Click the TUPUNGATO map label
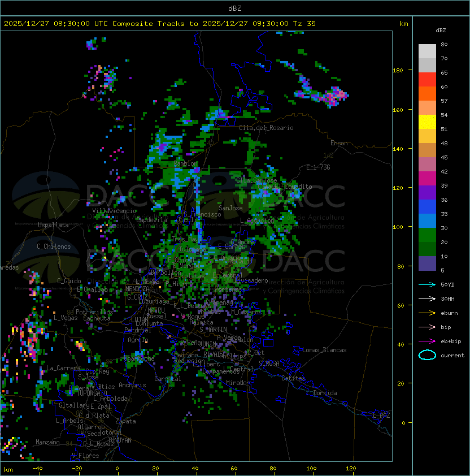470x476 pixels. pyautogui.click(x=92, y=393)
